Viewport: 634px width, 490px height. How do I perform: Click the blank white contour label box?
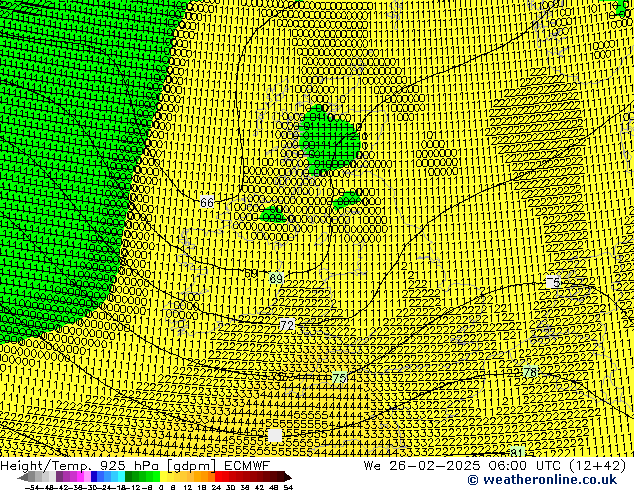(275, 435)
